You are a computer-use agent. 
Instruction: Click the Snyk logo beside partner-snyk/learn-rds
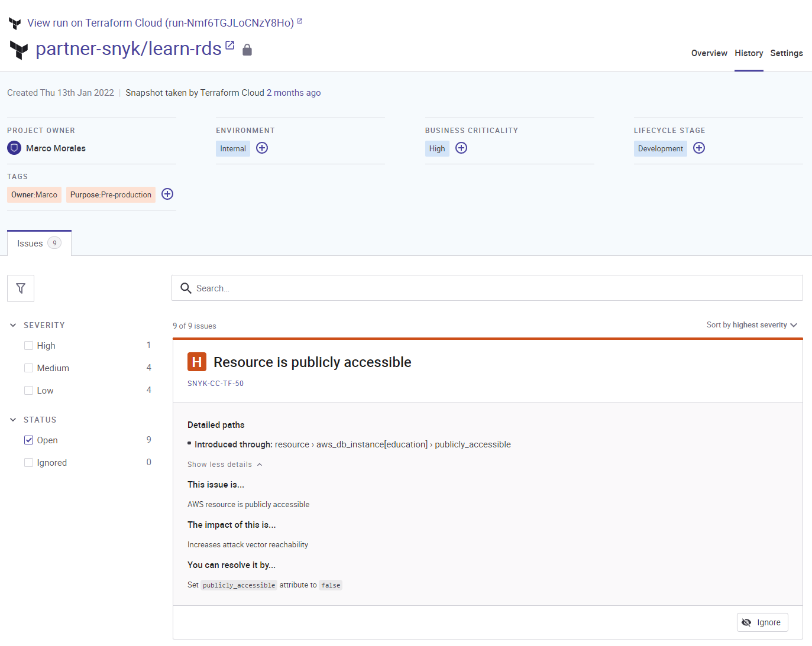tap(19, 49)
